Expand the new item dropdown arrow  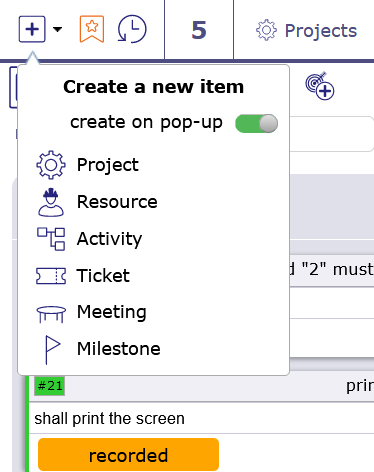click(58, 29)
